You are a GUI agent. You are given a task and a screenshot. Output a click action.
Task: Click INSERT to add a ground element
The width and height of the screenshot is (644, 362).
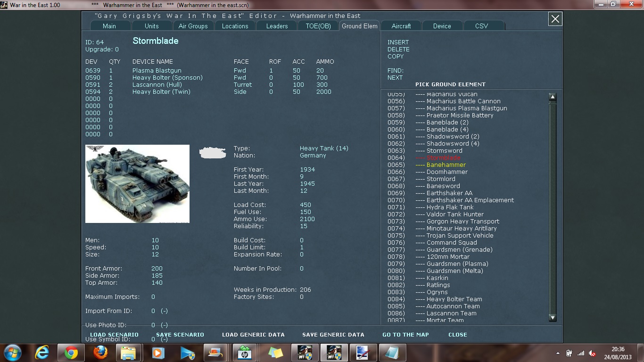398,42
